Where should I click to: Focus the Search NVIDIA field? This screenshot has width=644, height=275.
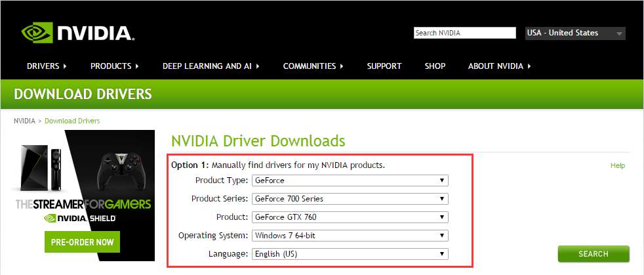pos(464,33)
